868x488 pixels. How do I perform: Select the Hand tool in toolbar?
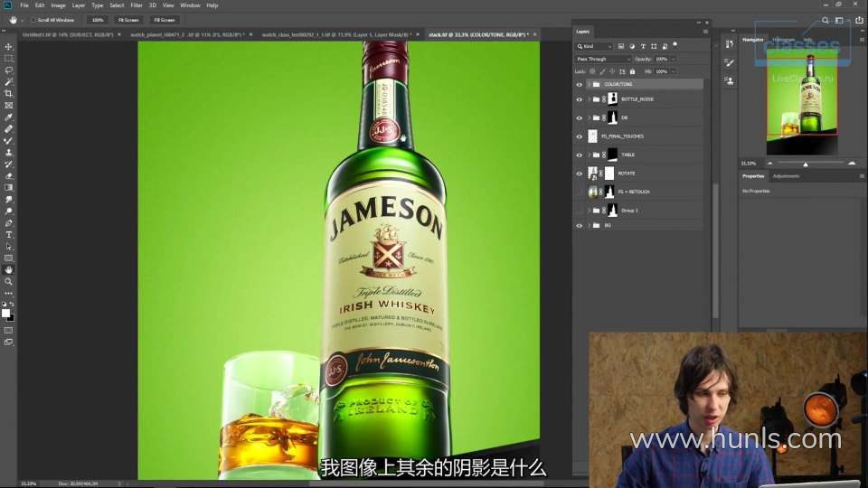8,270
